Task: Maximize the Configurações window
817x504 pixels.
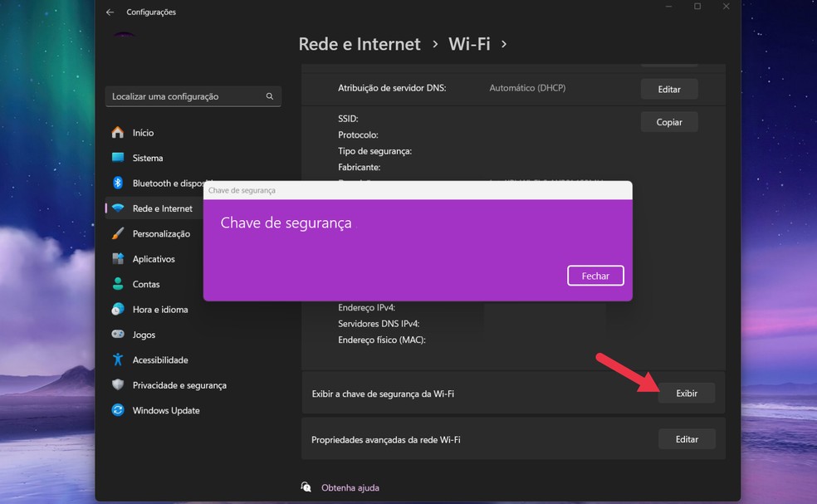Action: 697,7
